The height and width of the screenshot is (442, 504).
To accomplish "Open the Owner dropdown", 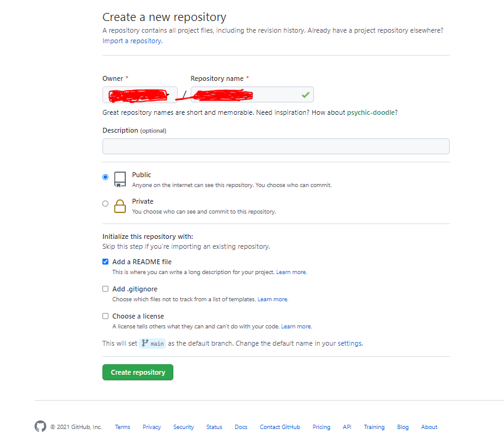I will pos(140,95).
